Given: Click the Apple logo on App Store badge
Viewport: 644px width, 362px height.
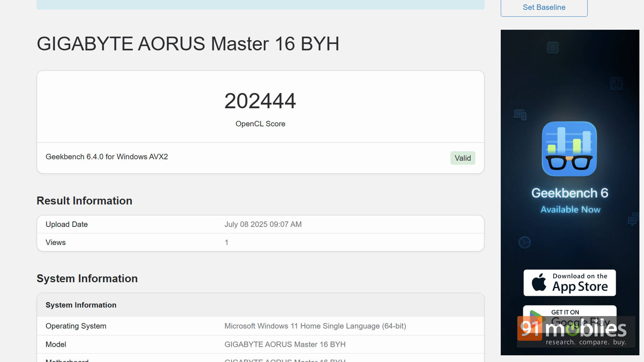Looking at the screenshot, I should 539,282.
